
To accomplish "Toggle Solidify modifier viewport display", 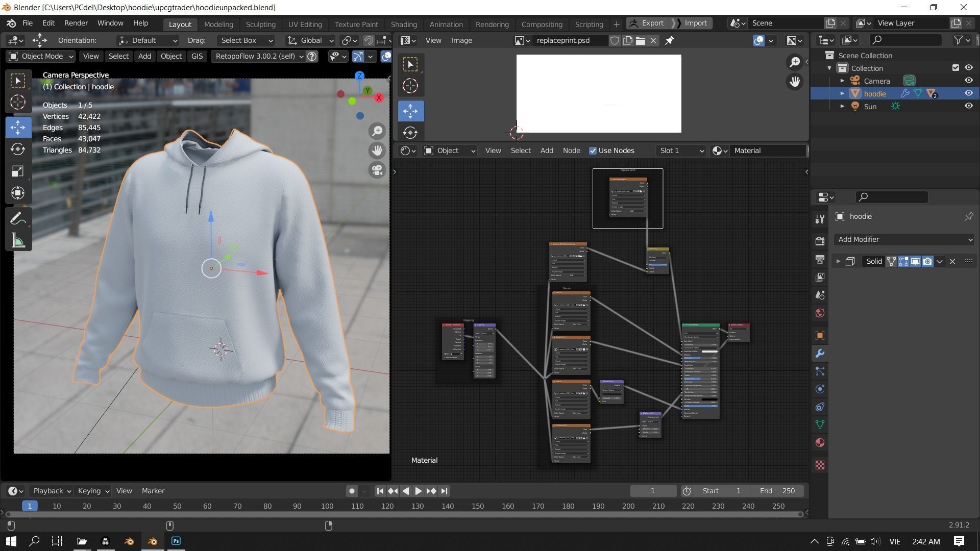I will pyautogui.click(x=915, y=261).
